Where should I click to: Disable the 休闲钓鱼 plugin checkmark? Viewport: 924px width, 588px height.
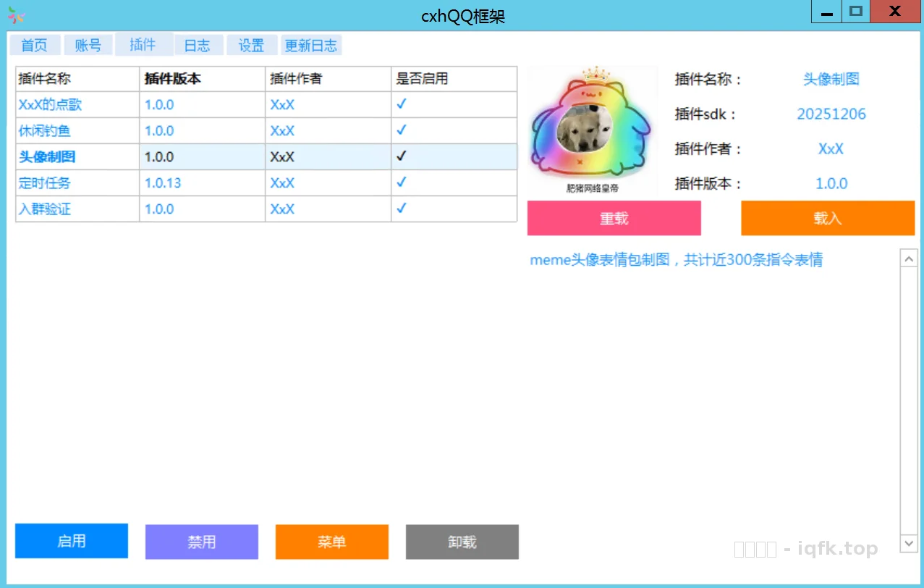coord(401,130)
